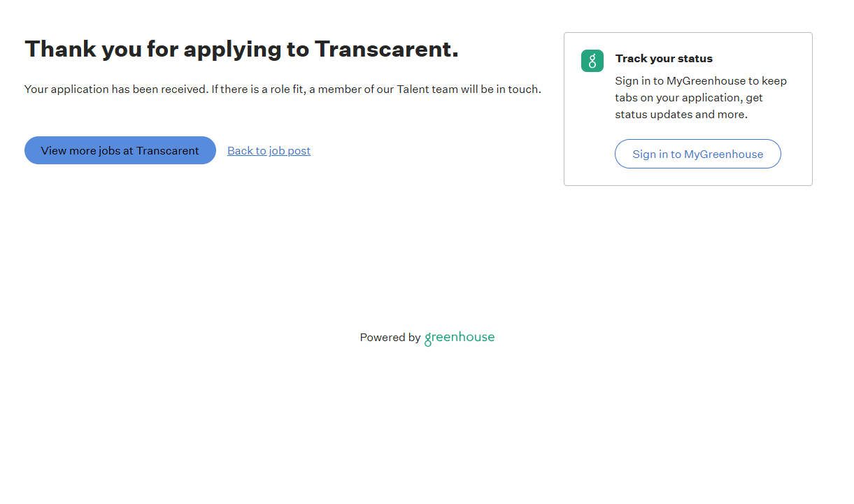Image resolution: width=854 pixels, height=504 pixels.
Task: Click the line tabs on your application, get
Action: click(688, 98)
